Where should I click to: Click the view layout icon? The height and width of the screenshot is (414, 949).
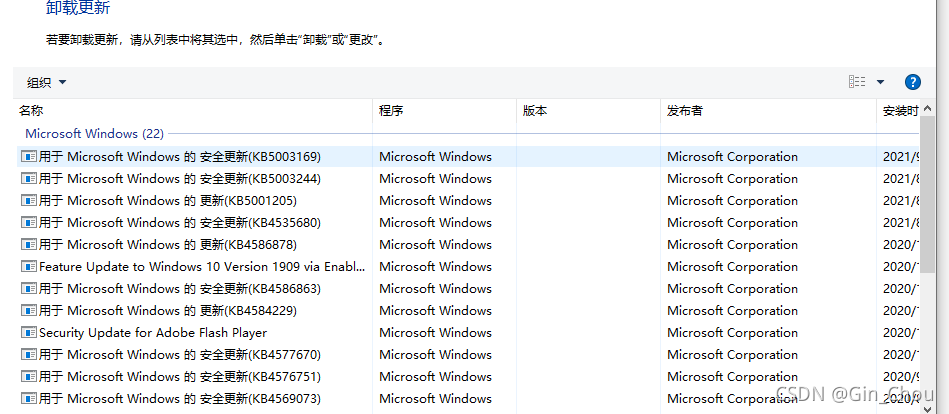click(857, 82)
